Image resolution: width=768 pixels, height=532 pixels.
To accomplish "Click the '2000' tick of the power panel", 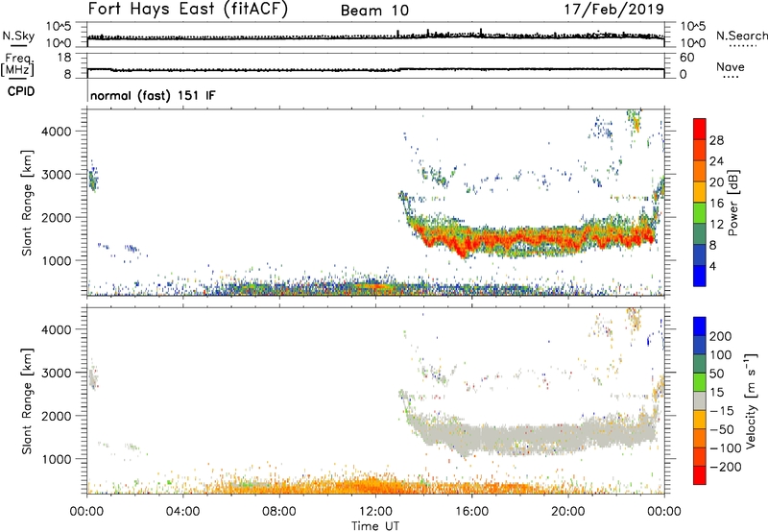I will pos(56,217).
